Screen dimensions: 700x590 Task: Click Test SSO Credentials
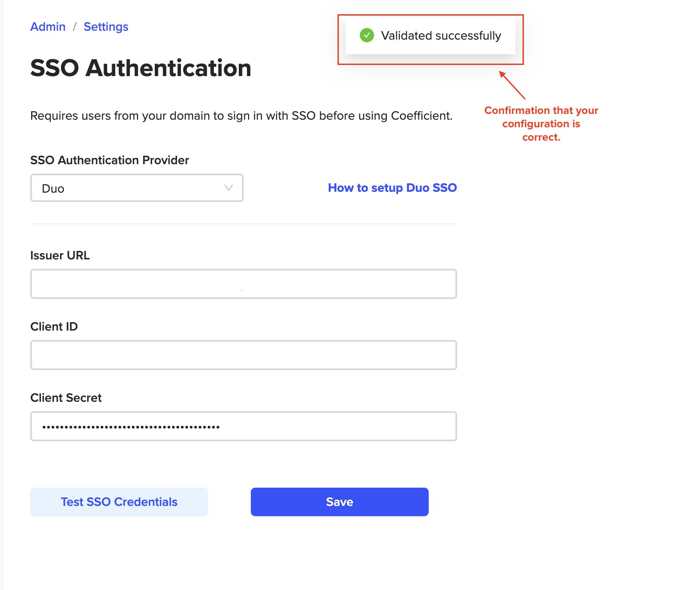pyautogui.click(x=119, y=501)
